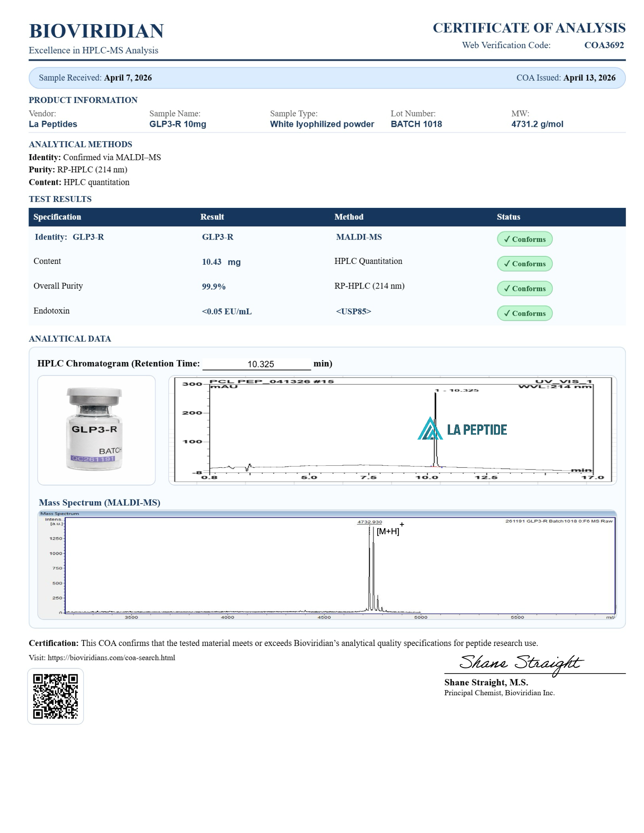Image resolution: width=644 pixels, height=833 pixels.
Task: Click the 99.9% overall purity result
Action: (x=214, y=287)
